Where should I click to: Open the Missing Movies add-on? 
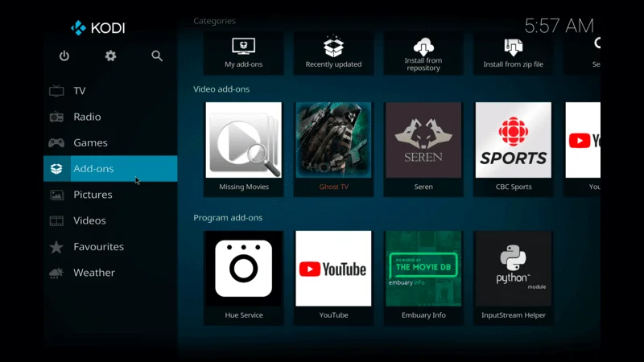(244, 149)
